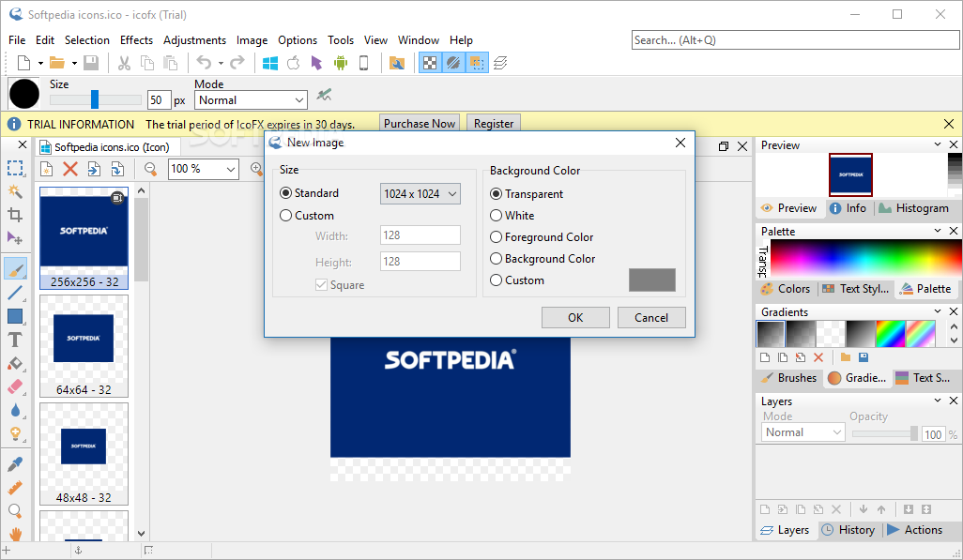
Task: Select the eraser tool
Action: pos(15,386)
